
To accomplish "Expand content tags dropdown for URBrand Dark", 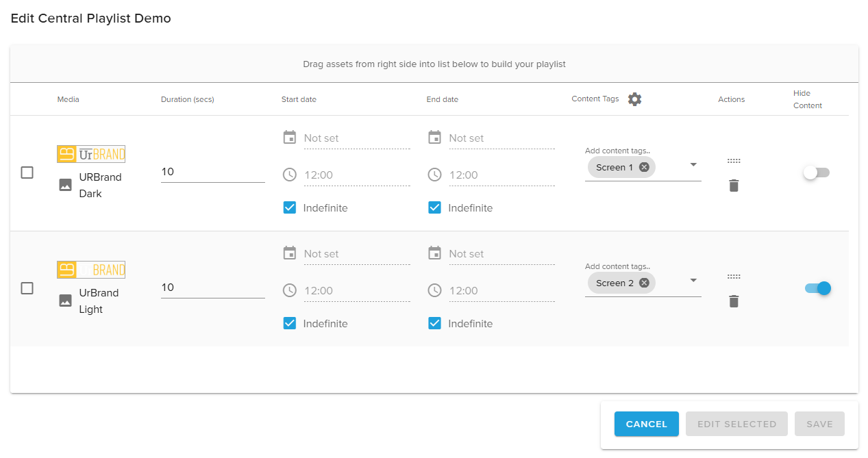I will [x=693, y=165].
